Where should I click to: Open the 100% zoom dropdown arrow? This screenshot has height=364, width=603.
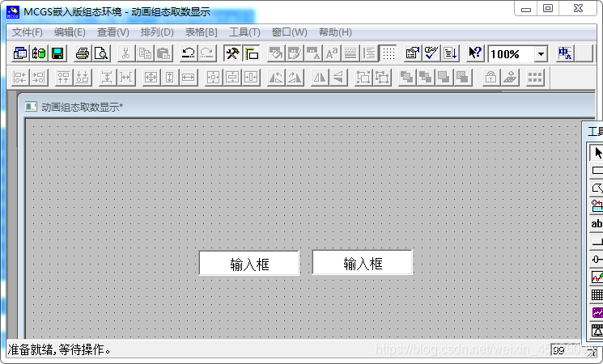(541, 54)
